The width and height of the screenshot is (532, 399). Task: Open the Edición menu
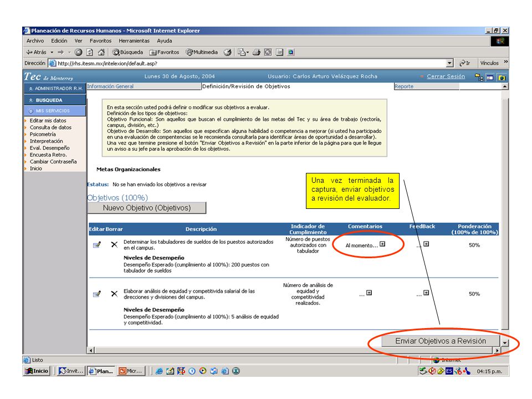click(59, 40)
